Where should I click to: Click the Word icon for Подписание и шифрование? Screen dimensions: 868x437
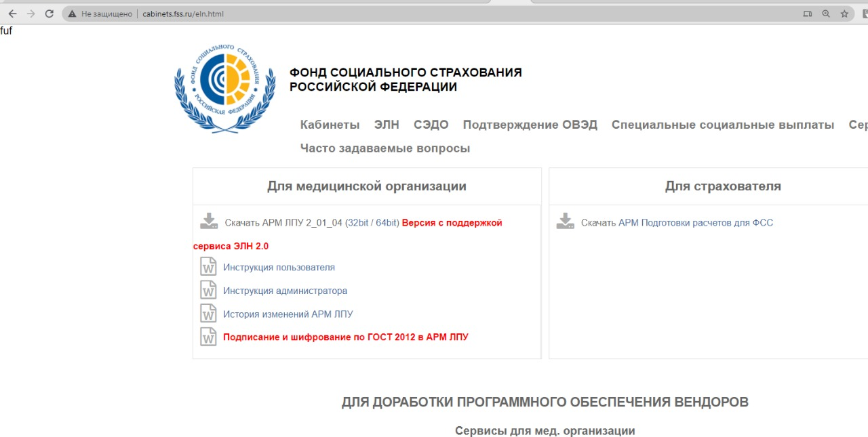pyautogui.click(x=208, y=336)
